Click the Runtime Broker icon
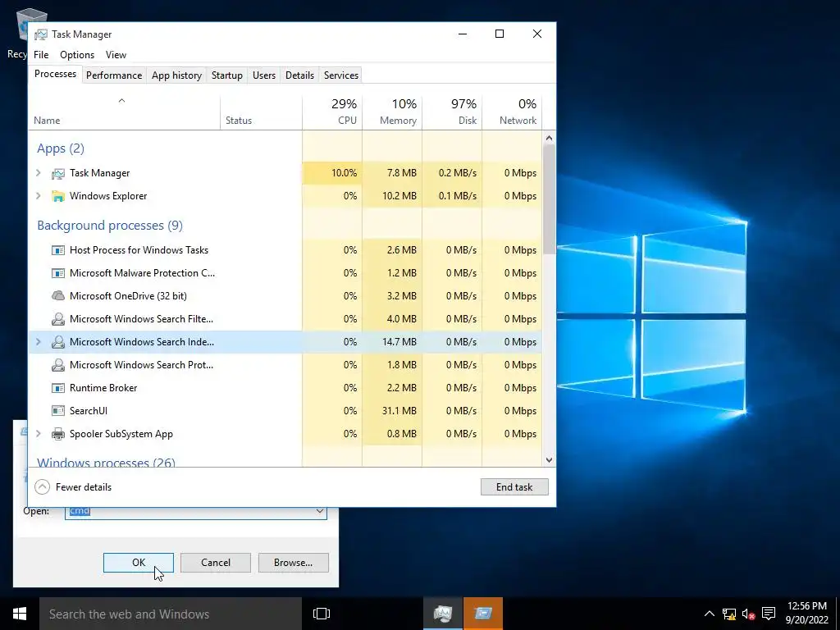Viewport: 840px width, 630px height. coord(58,388)
